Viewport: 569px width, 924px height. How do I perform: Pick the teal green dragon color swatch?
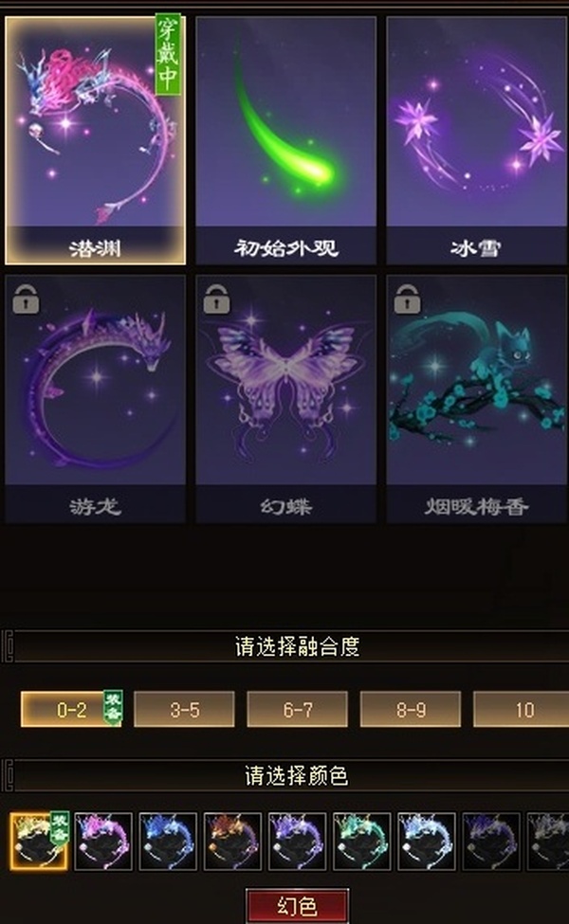[x=361, y=841]
